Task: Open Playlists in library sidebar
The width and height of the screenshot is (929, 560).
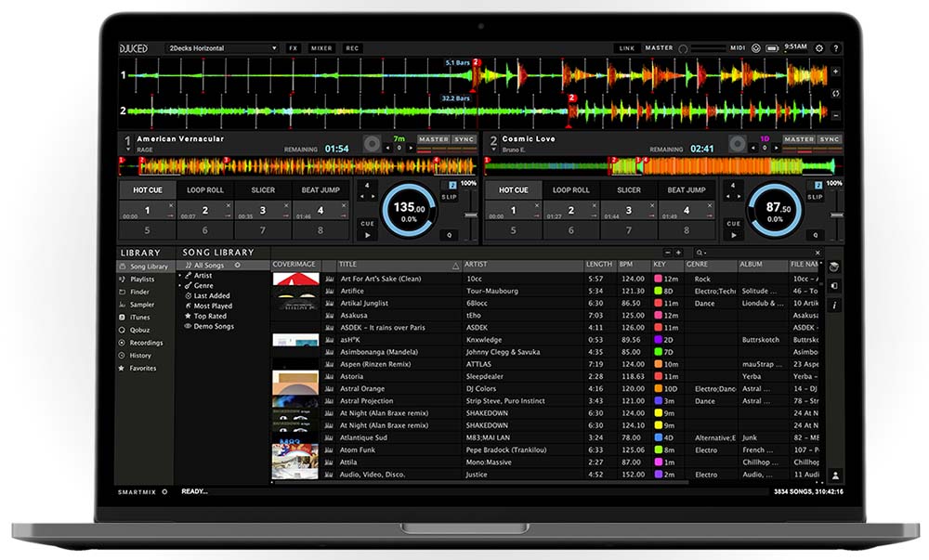Action: pos(145,280)
